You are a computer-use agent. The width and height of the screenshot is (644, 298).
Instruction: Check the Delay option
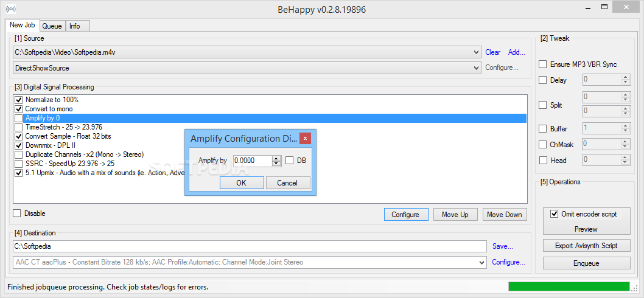543,80
